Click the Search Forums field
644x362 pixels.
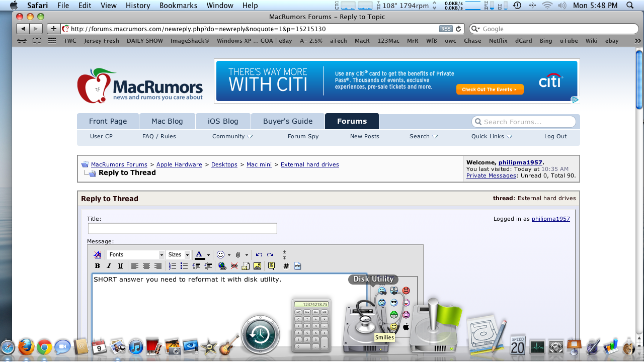pyautogui.click(x=524, y=122)
